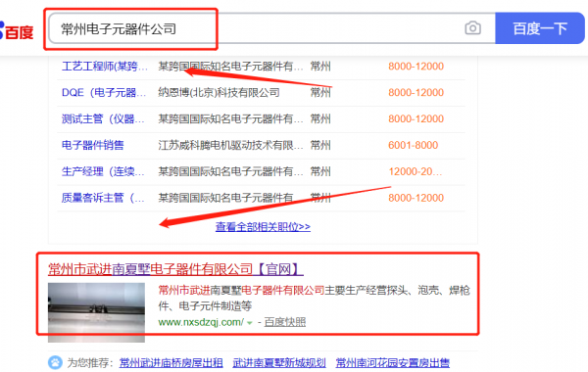The height and width of the screenshot is (372, 588).
Task: Click the Baidu logo
Action: tap(17, 30)
